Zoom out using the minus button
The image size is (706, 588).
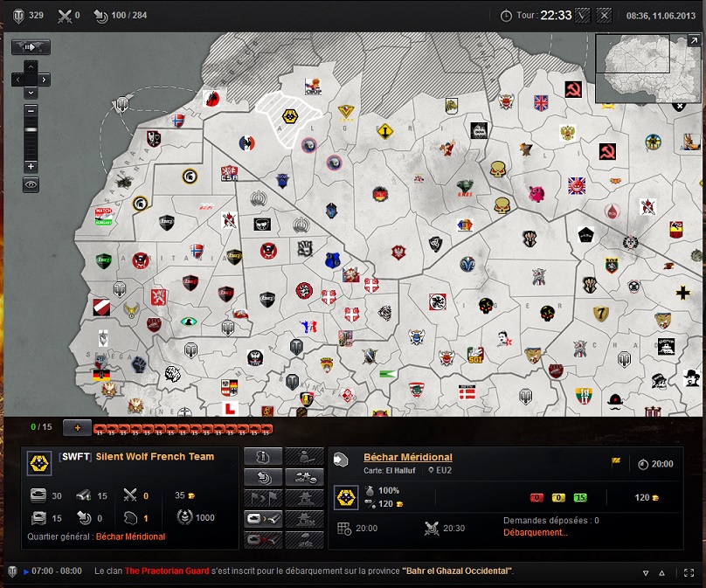(31, 110)
